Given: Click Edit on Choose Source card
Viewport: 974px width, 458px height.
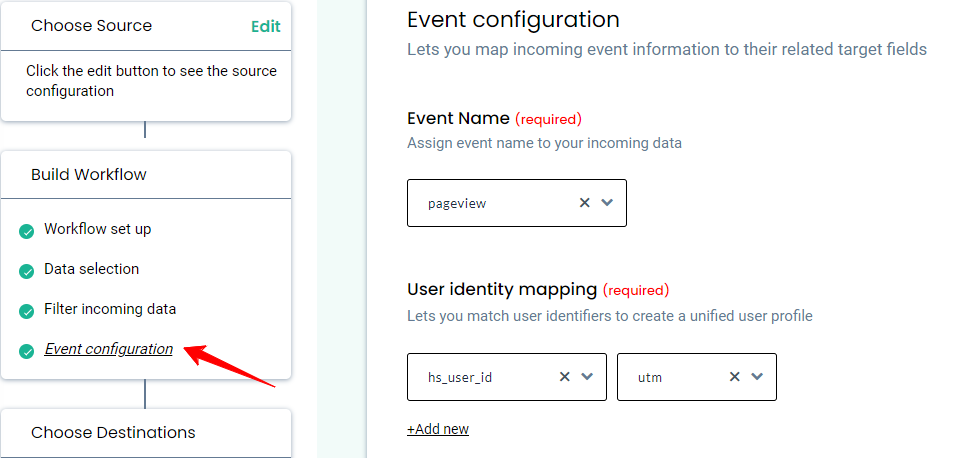Looking at the screenshot, I should 266,26.
